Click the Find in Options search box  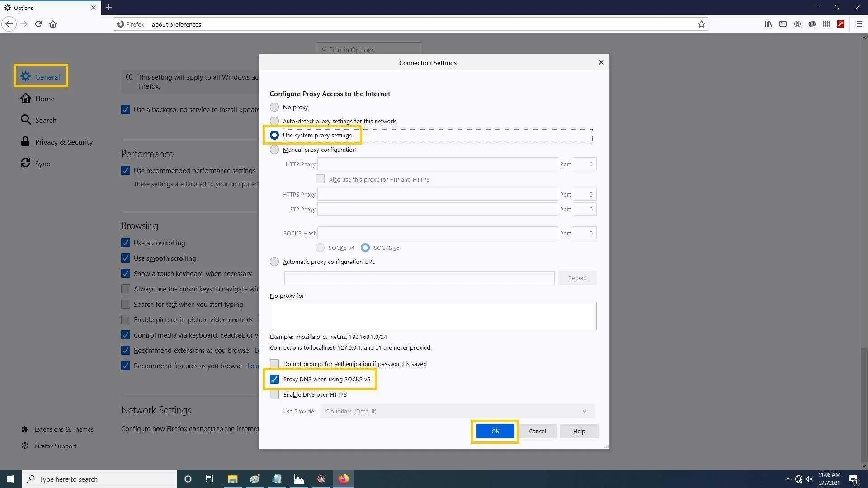369,49
